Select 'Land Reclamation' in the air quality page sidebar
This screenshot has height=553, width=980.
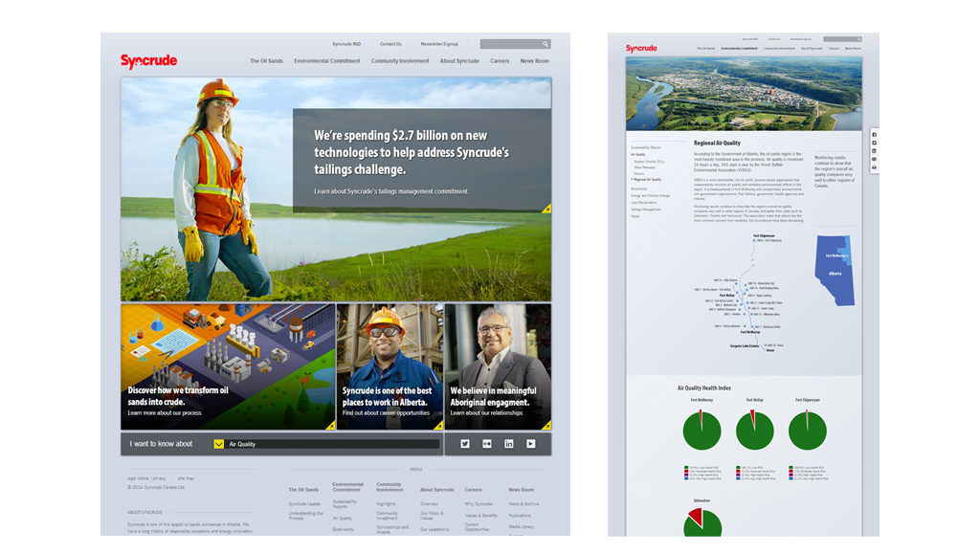point(644,203)
